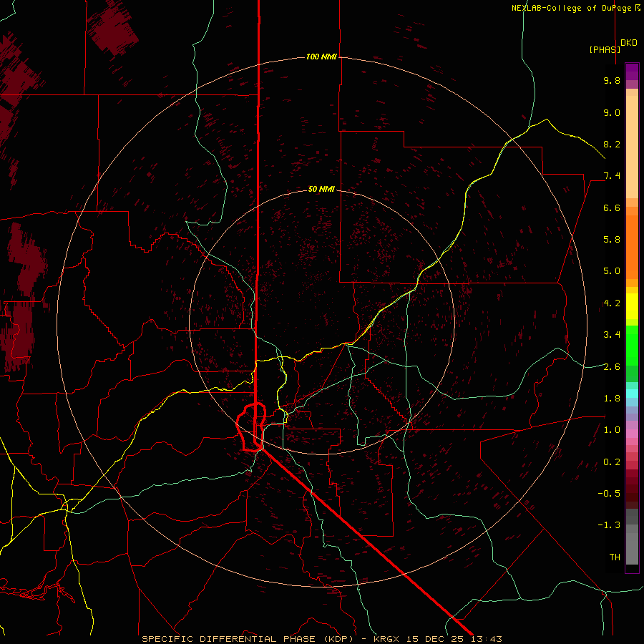Click the 9.8 value on the legend
Viewport: 644px width, 644px height.
612,80
